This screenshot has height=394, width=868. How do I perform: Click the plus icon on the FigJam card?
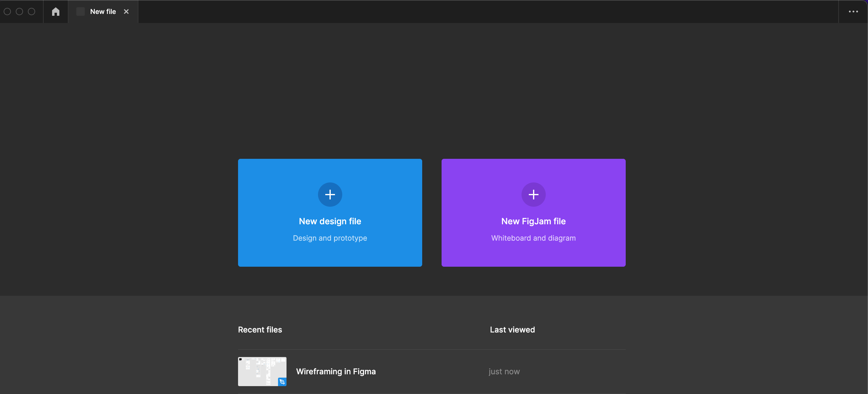click(533, 194)
